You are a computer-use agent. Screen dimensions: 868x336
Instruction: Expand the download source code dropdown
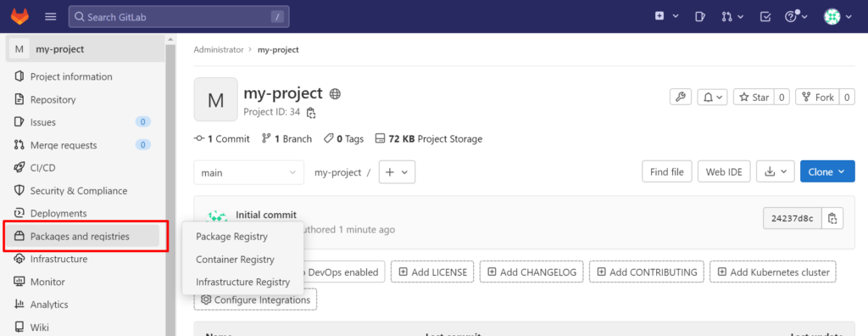coord(775,172)
